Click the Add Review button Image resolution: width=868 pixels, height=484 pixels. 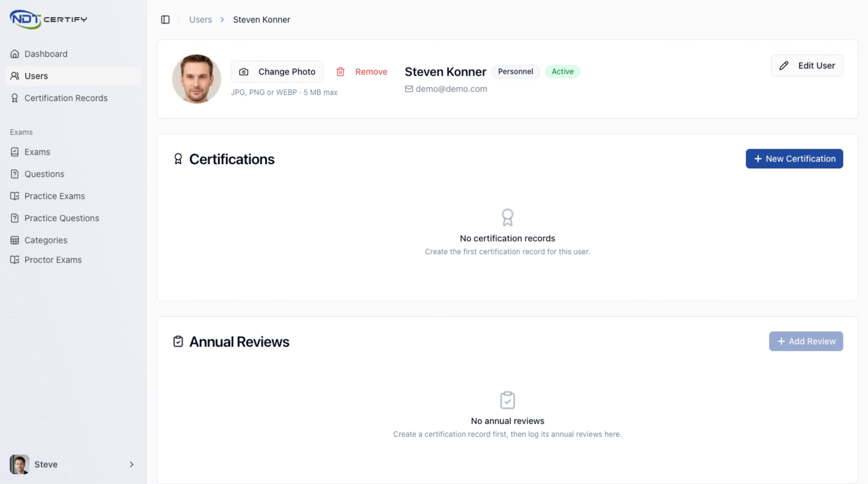coord(806,341)
